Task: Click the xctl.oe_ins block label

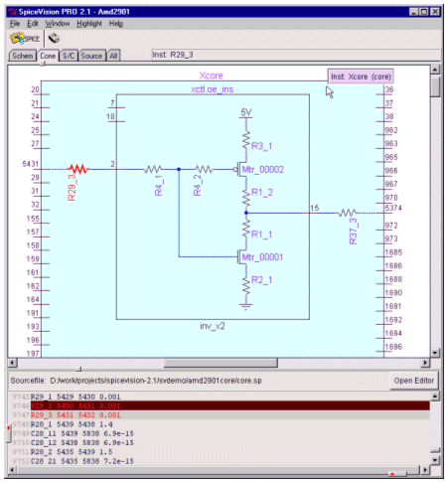Action: click(213, 89)
